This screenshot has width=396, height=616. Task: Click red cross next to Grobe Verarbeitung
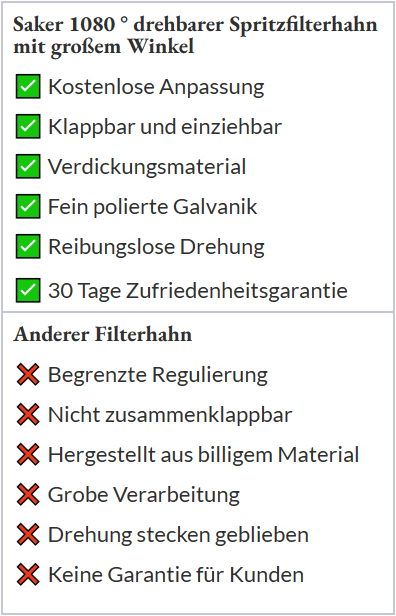(28, 495)
